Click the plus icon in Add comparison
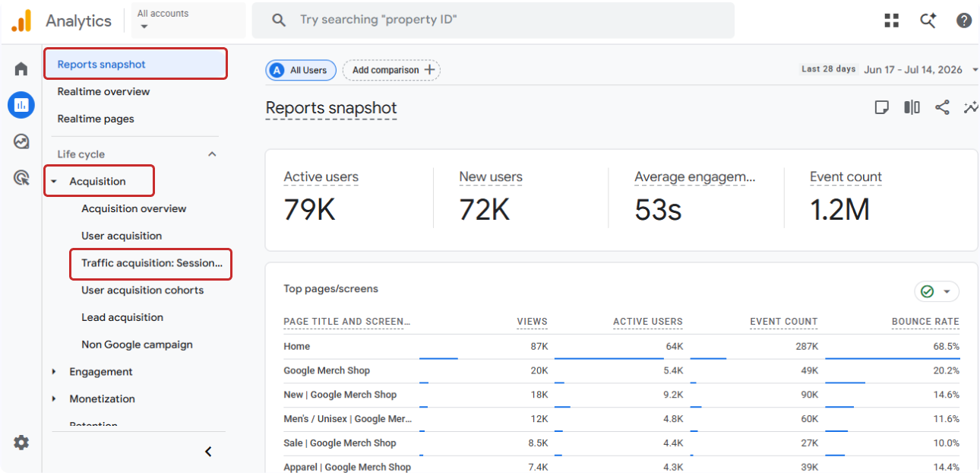 point(430,70)
